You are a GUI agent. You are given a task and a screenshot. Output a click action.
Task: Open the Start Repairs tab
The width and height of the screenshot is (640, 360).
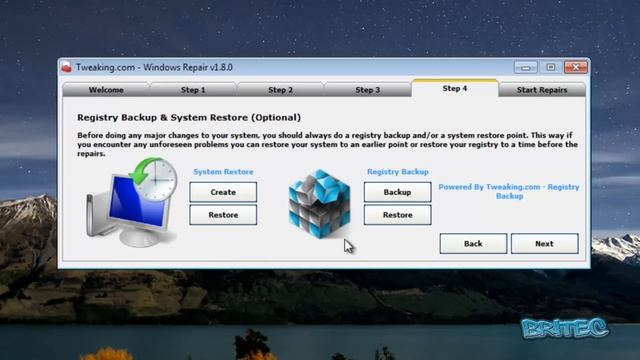pyautogui.click(x=542, y=90)
